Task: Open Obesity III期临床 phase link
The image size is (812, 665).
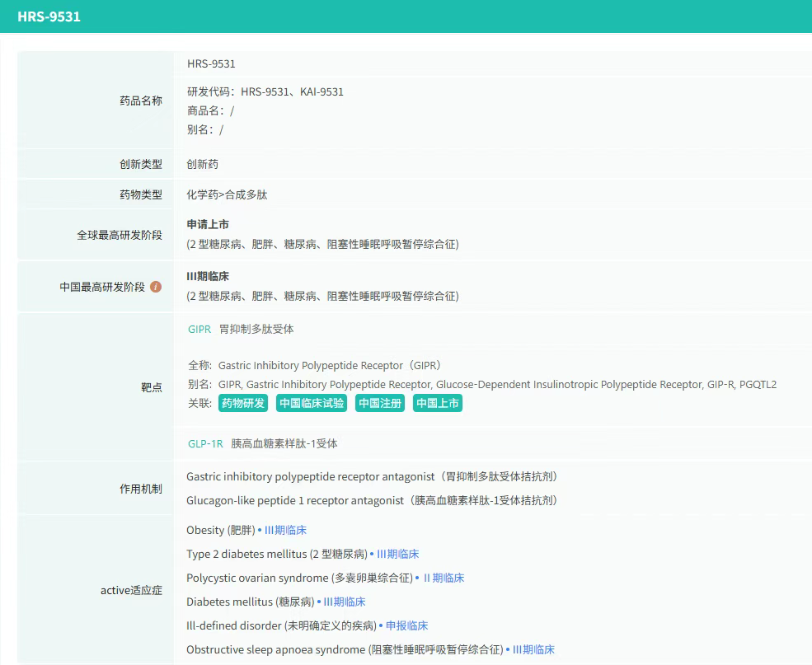Action: click(x=285, y=530)
